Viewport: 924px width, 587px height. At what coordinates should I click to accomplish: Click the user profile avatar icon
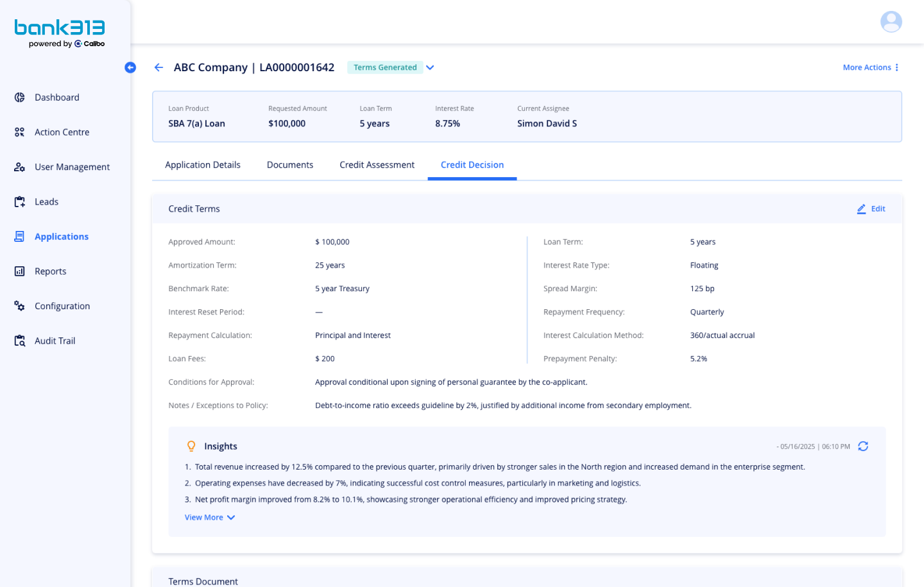point(891,22)
